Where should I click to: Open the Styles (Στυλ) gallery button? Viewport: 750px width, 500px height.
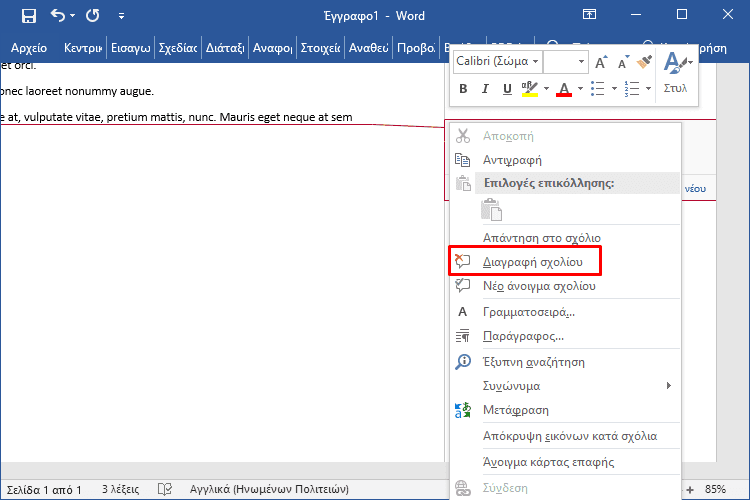[x=676, y=73]
